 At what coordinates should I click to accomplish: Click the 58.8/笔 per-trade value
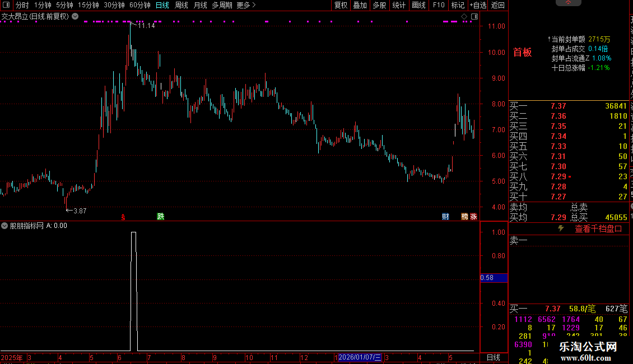582,309
